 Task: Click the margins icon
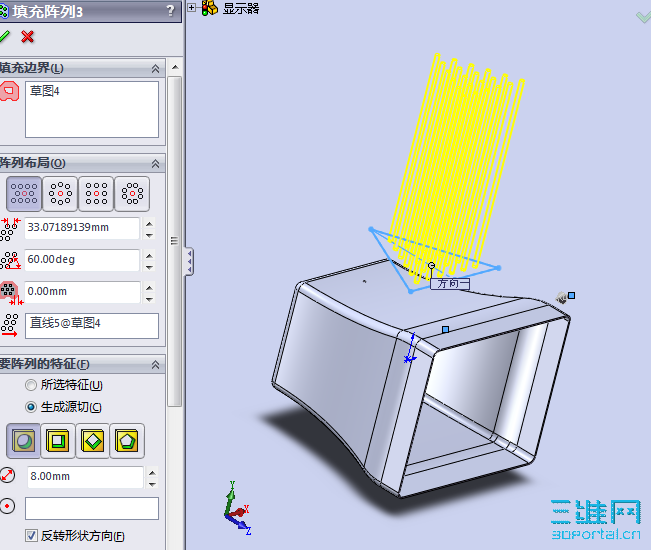point(10,293)
